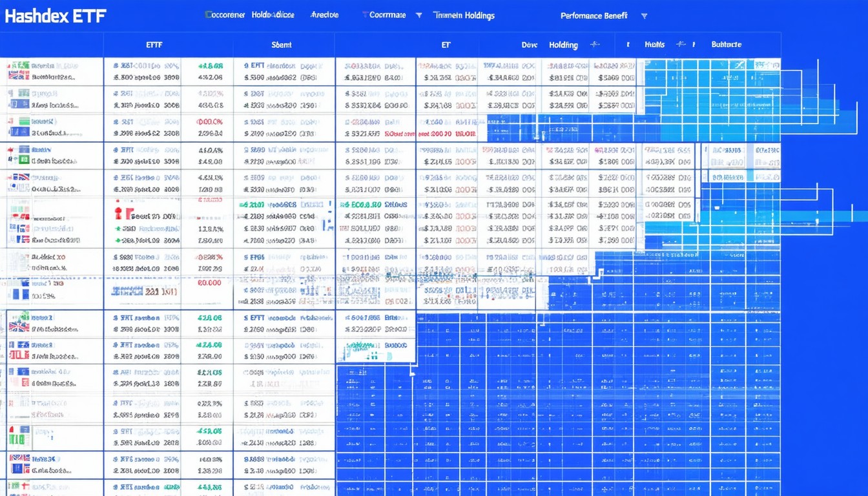Click the Sbamt column header
The width and height of the screenshot is (868, 496).
point(282,45)
